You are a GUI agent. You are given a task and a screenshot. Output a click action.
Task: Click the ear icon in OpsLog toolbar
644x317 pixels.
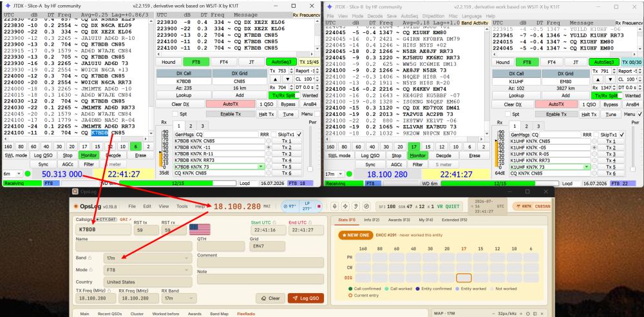(x=355, y=206)
